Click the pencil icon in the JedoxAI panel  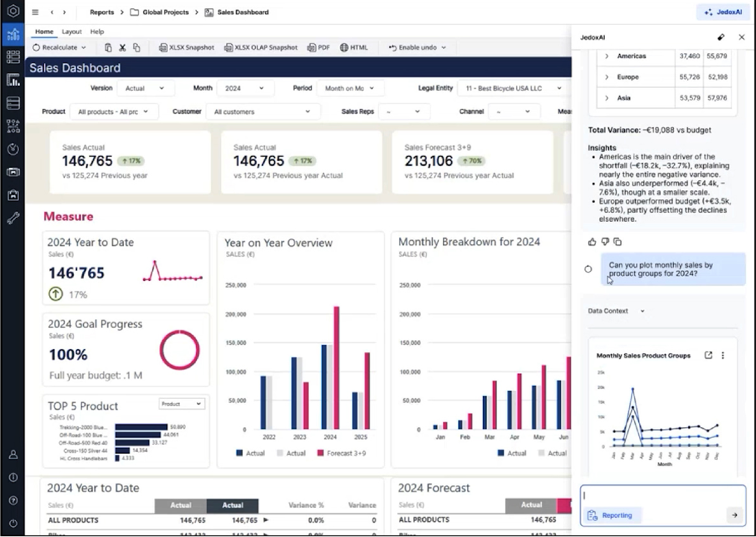click(x=721, y=37)
